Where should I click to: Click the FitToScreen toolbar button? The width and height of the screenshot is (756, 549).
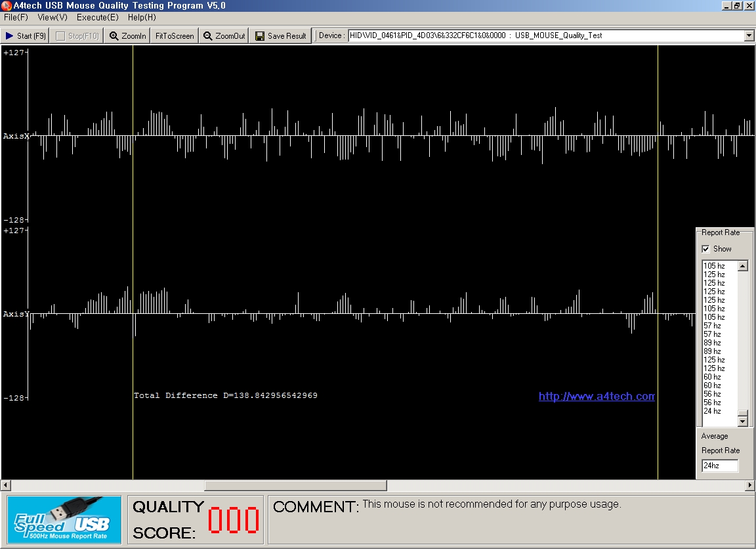point(175,35)
